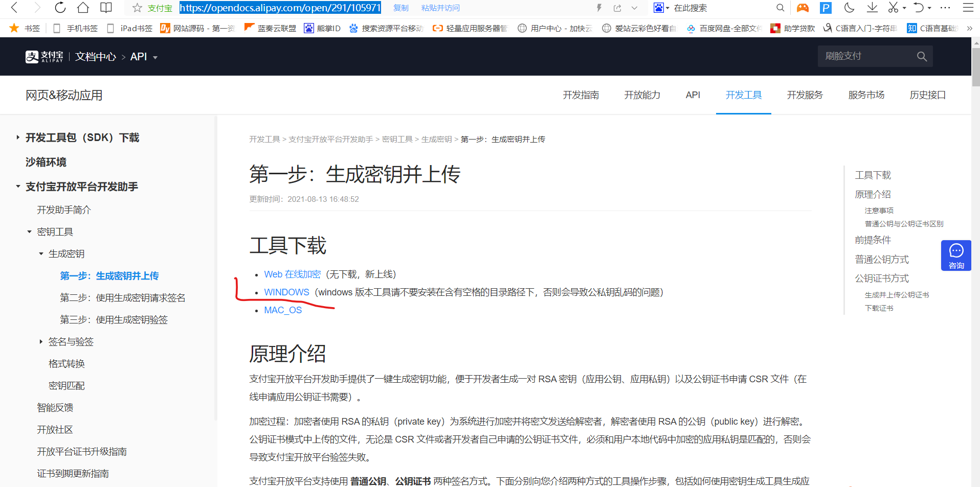Viewport: 980px width, 487px height.
Task: Open the reading list book icon
Action: (x=105, y=8)
